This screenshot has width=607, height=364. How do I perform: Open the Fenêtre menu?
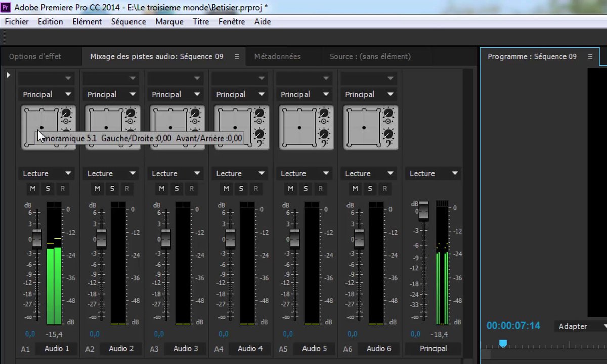click(232, 22)
